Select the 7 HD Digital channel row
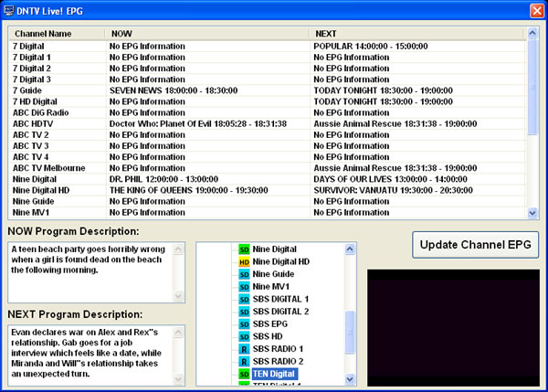This screenshot has width=548, height=392. [x=268, y=101]
